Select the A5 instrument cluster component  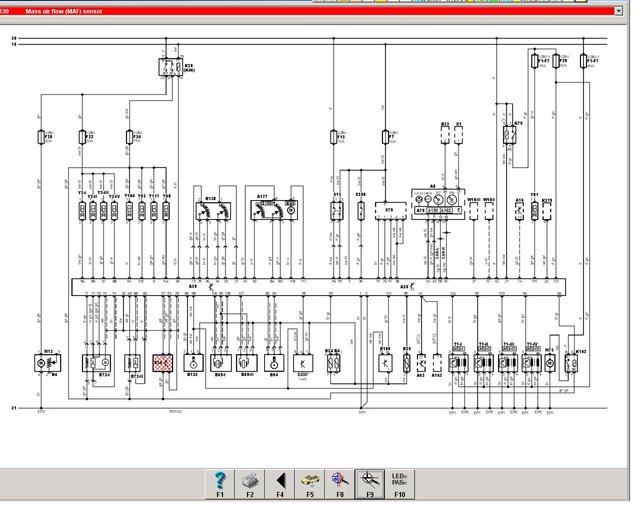coord(437,200)
